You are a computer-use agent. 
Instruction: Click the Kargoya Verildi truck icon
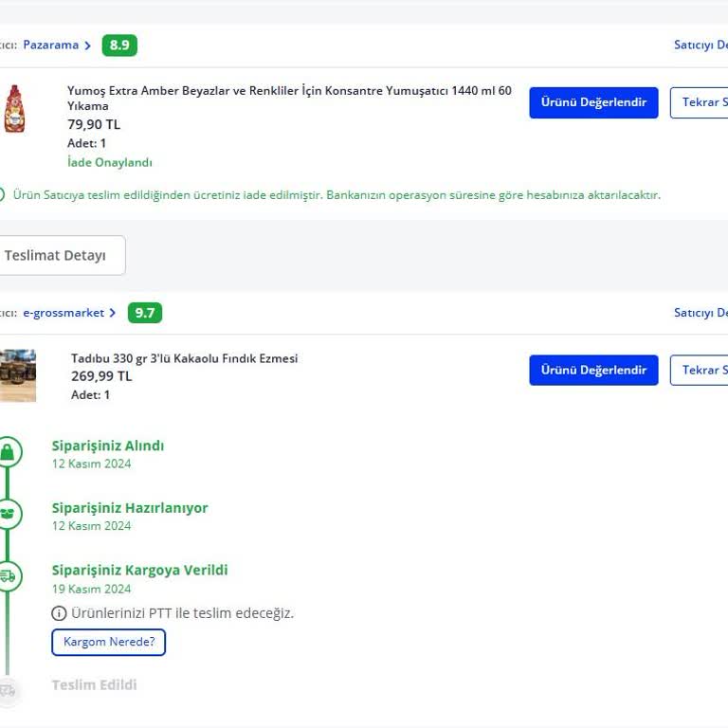click(8, 575)
